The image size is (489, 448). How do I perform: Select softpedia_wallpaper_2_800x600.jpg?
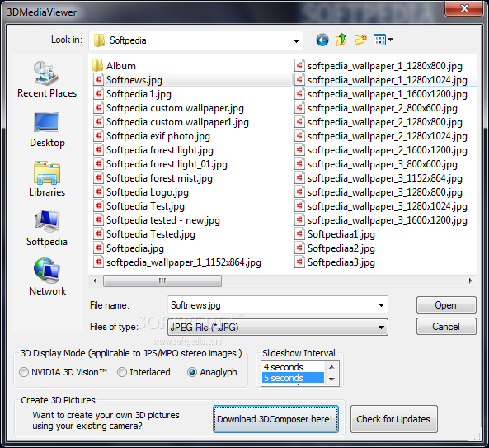(x=383, y=108)
